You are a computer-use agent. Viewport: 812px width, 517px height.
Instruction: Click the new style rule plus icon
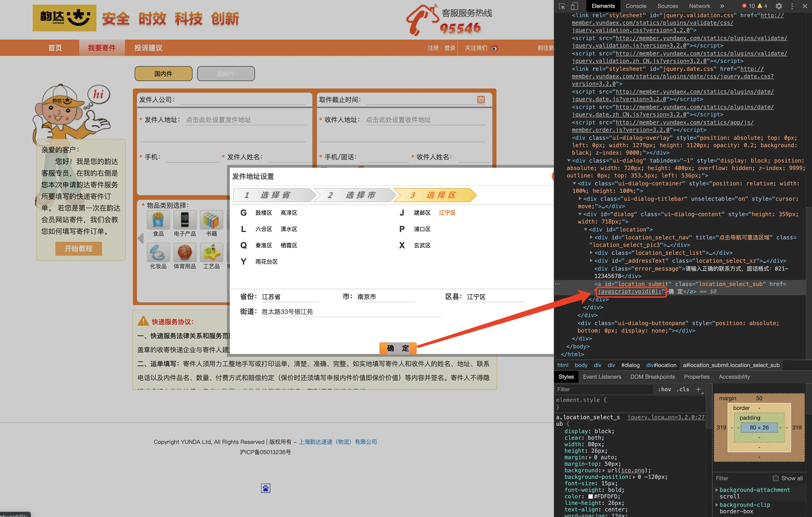click(698, 389)
